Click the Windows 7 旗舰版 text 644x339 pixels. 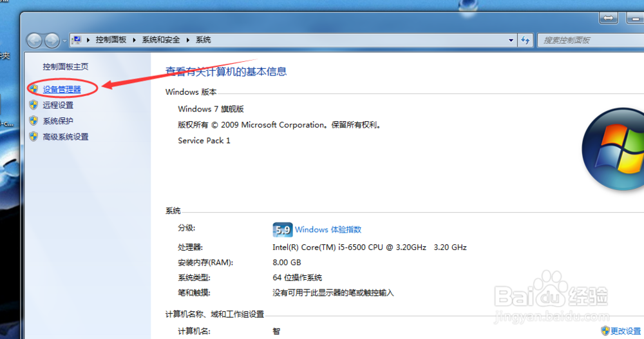(211, 109)
